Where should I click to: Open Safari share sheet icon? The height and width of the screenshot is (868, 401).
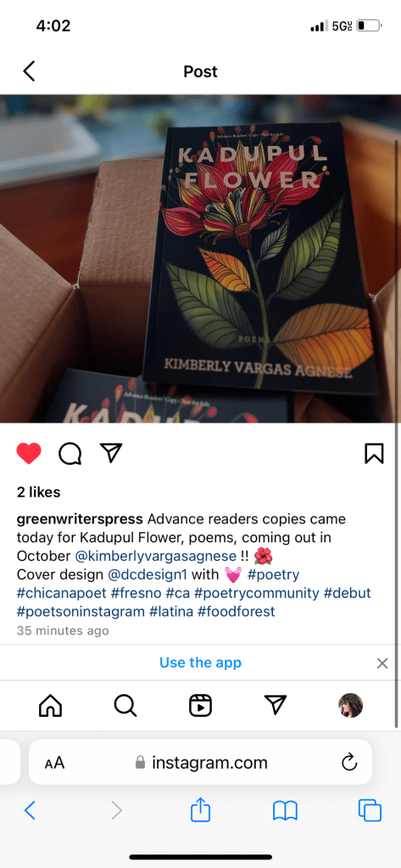201,811
